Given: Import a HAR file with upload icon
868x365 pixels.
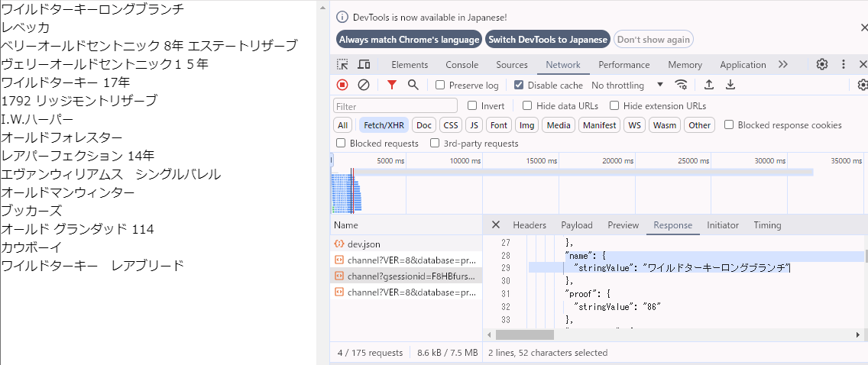Looking at the screenshot, I should (x=708, y=85).
